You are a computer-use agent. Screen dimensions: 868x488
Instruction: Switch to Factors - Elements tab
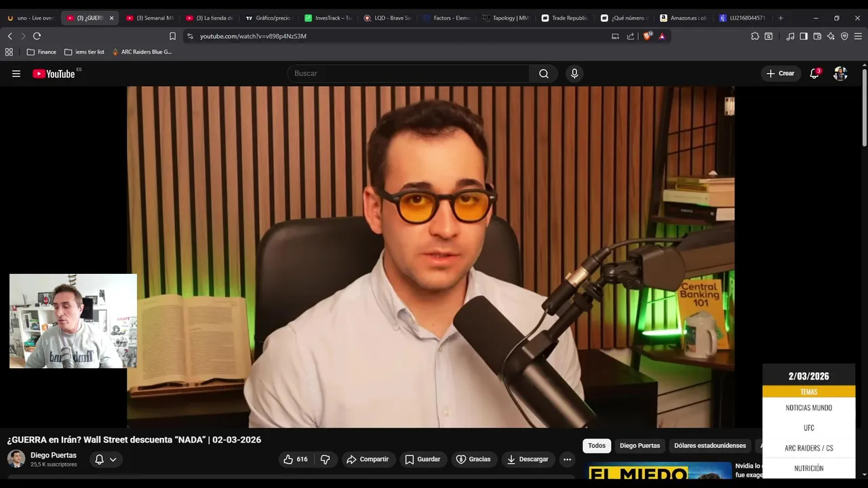447,18
